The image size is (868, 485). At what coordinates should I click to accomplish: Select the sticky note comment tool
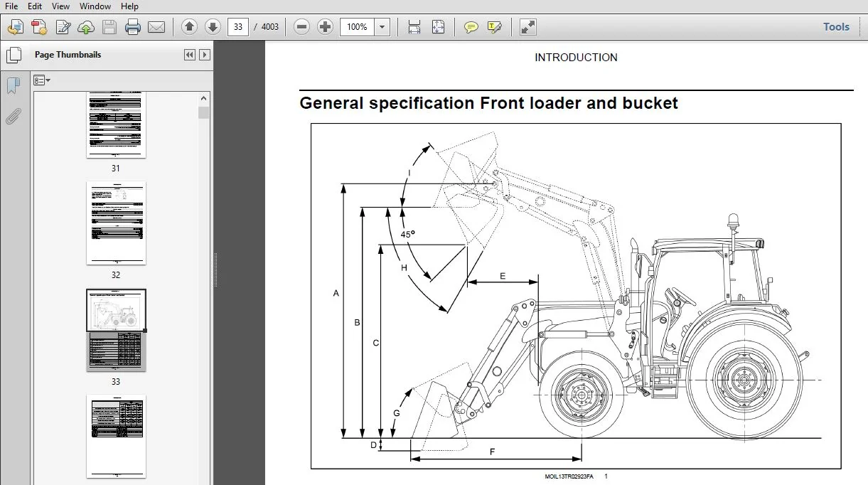471,27
